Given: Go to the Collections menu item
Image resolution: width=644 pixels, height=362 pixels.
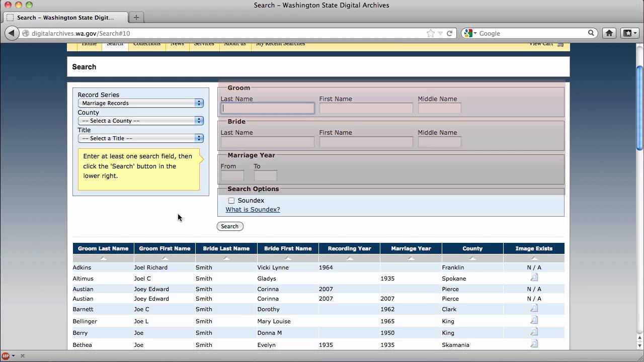Looking at the screenshot, I should pyautogui.click(x=147, y=44).
